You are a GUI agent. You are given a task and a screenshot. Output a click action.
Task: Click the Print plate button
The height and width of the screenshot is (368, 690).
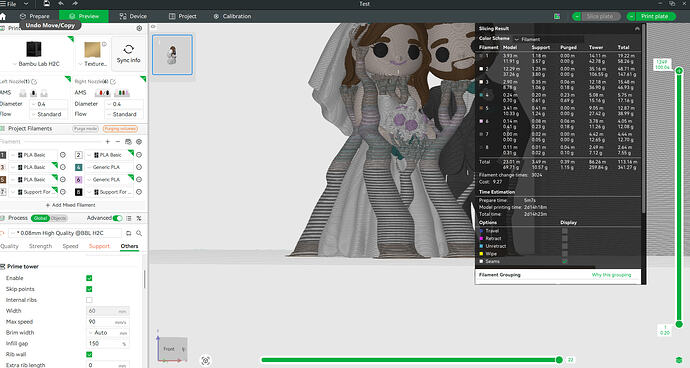tap(654, 16)
